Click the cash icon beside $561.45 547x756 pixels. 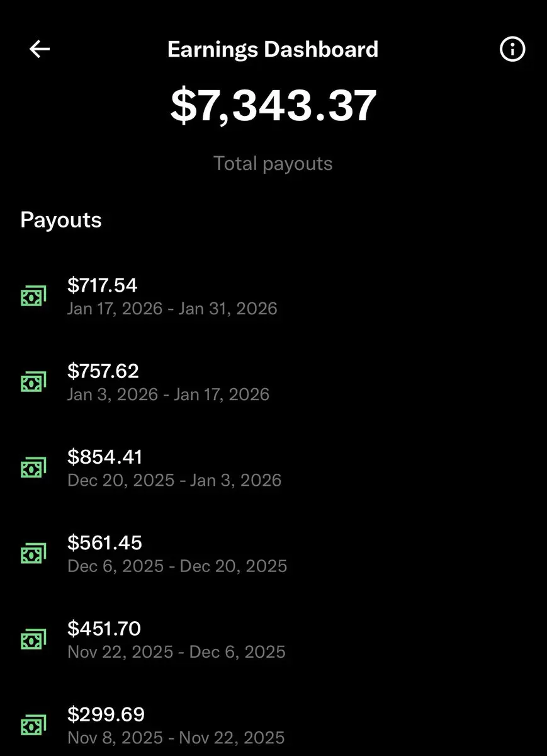33,553
